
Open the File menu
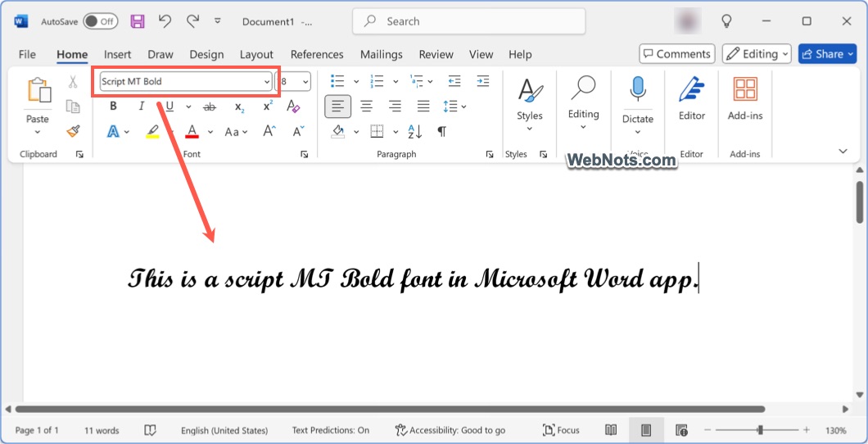click(27, 54)
